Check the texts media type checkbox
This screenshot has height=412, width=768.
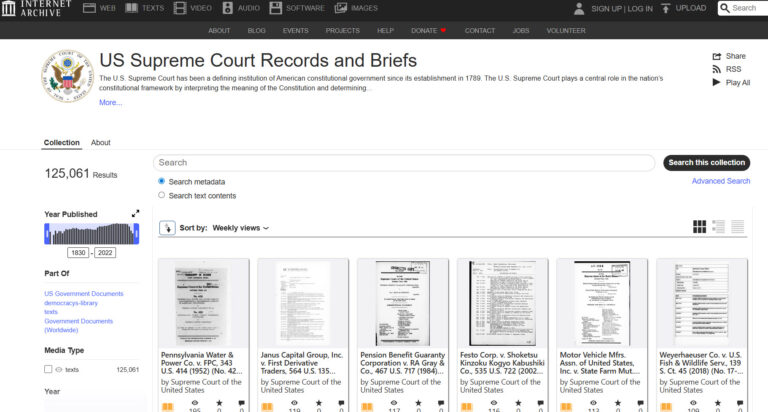click(x=48, y=369)
